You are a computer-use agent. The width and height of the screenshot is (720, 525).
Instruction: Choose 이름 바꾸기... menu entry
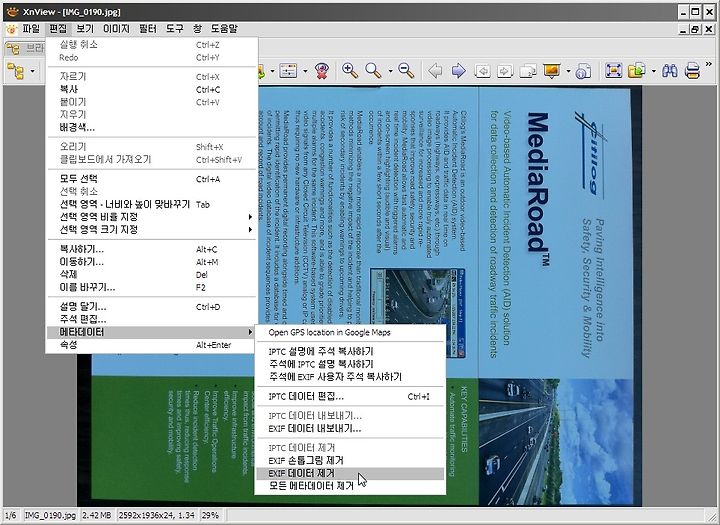[x=152, y=287]
